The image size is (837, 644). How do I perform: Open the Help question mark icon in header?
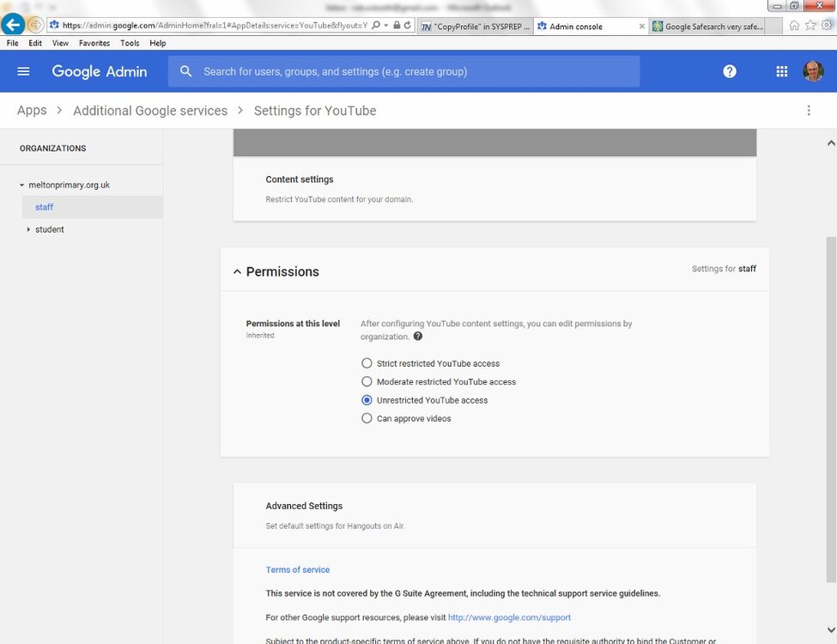point(730,71)
